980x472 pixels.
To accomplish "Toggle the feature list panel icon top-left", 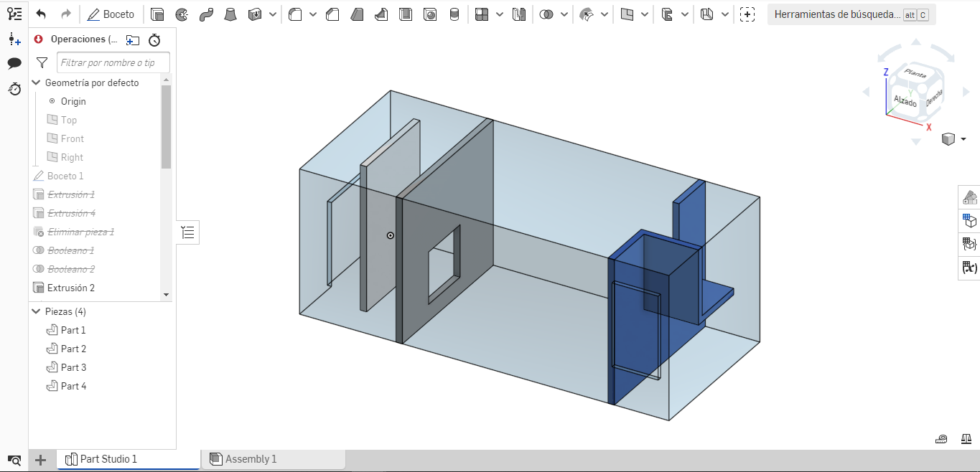I will click(x=14, y=14).
